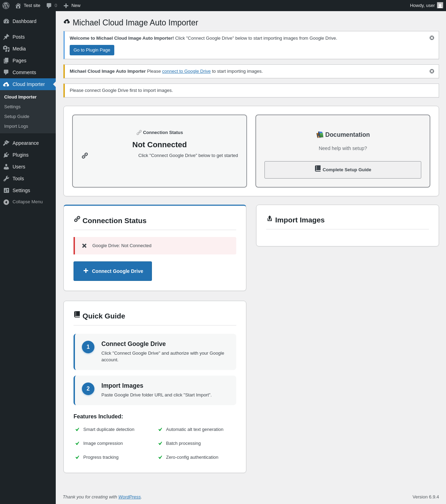The width and height of the screenshot is (446, 504).
Task: Dismiss the Welcome notice
Action: 432,38
